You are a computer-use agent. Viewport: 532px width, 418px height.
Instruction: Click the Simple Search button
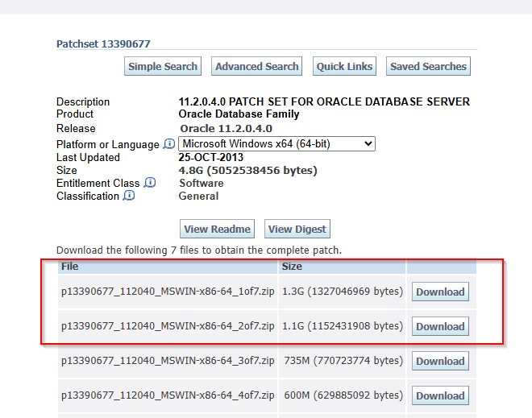[x=163, y=67]
